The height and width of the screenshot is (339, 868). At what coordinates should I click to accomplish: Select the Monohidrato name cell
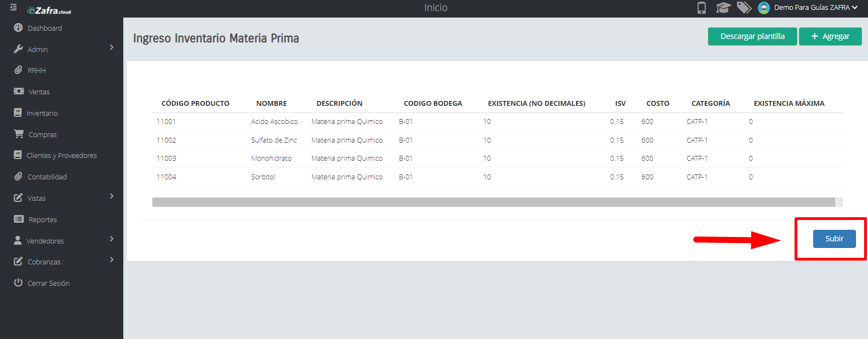click(x=271, y=159)
